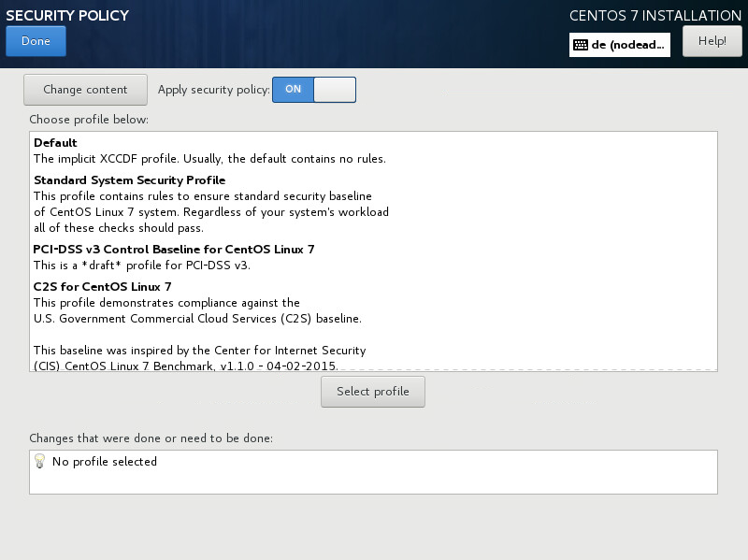This screenshot has height=560, width=748.
Task: Open the Help! dialog
Action: pos(712,41)
